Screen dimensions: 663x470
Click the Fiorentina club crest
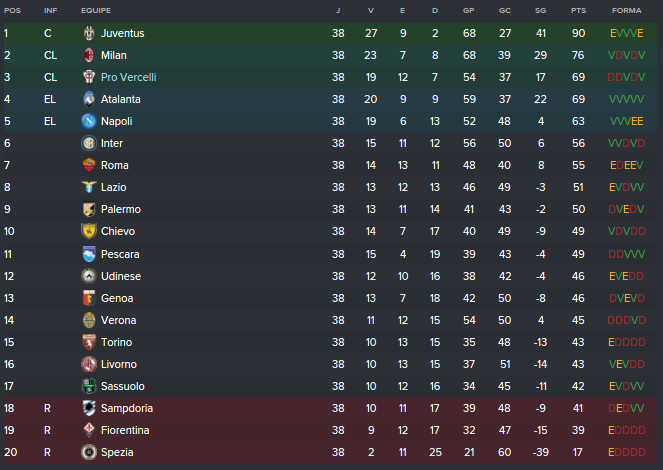89,430
